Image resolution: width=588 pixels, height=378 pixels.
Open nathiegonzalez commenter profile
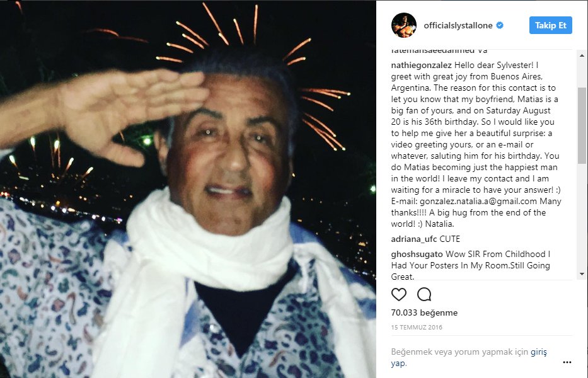click(421, 66)
